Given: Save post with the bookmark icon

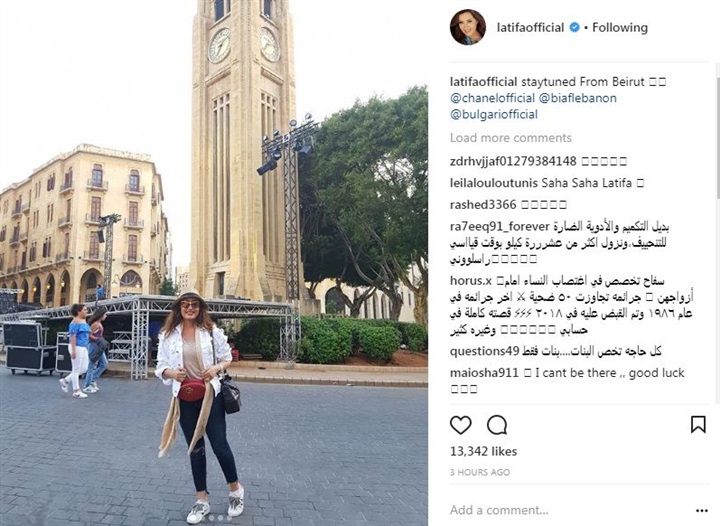Looking at the screenshot, I should [x=698, y=425].
